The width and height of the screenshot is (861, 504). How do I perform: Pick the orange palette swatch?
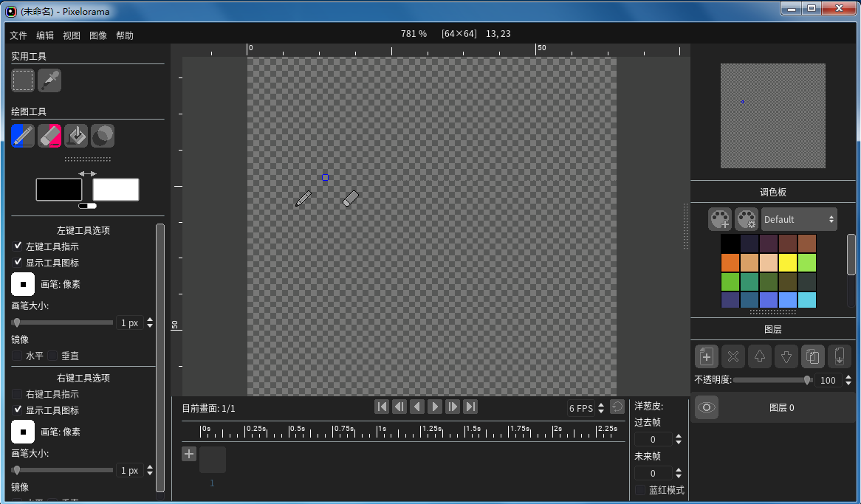tap(730, 263)
